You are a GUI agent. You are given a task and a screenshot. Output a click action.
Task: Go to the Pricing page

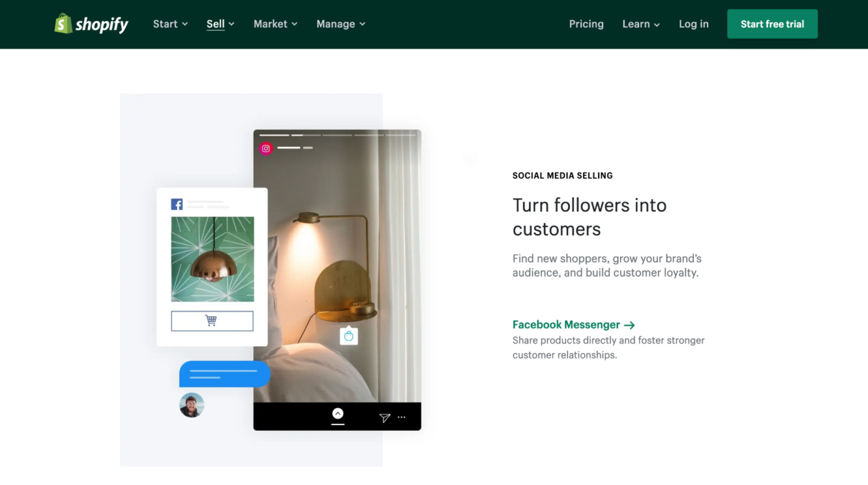pyautogui.click(x=586, y=24)
